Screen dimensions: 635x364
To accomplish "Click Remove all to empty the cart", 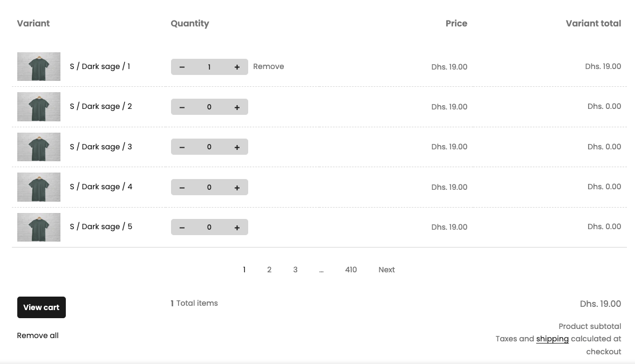I will pos(37,335).
